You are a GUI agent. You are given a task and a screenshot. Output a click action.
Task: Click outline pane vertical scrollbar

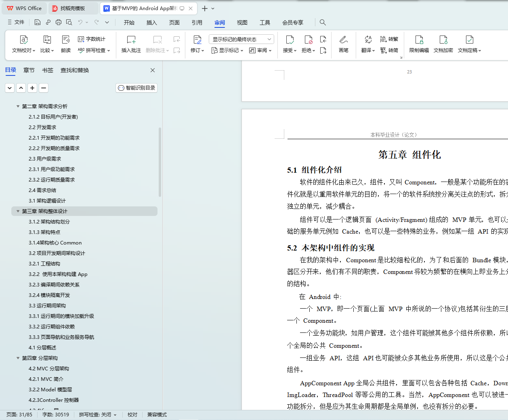pos(160,162)
